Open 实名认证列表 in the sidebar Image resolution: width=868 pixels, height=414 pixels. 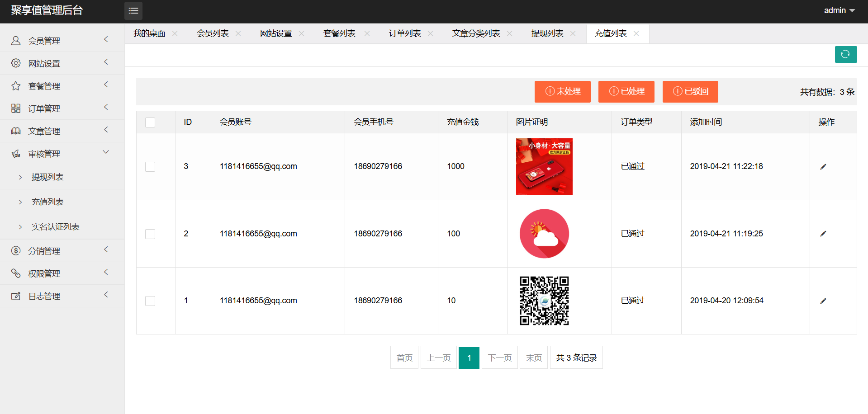(x=55, y=226)
